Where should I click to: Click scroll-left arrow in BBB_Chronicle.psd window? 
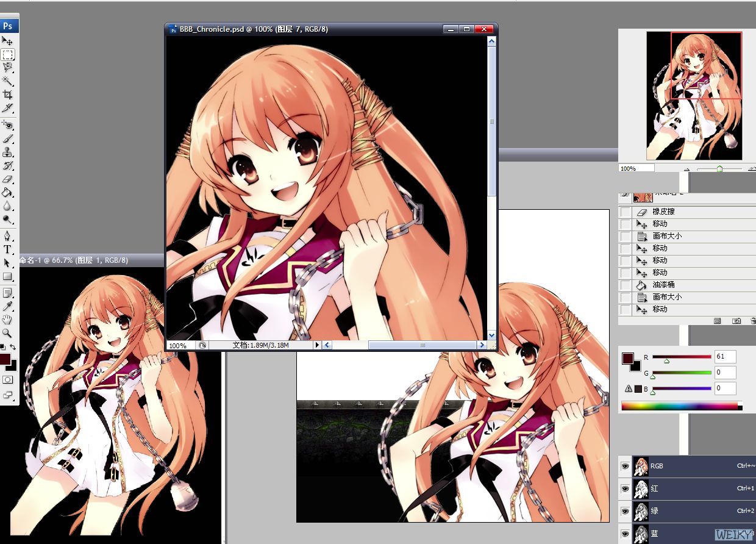(327, 345)
